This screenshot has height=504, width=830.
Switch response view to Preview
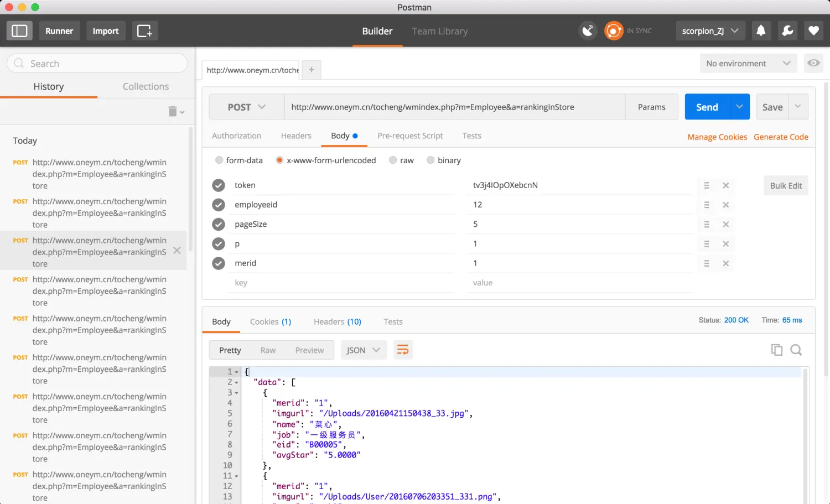coord(309,350)
